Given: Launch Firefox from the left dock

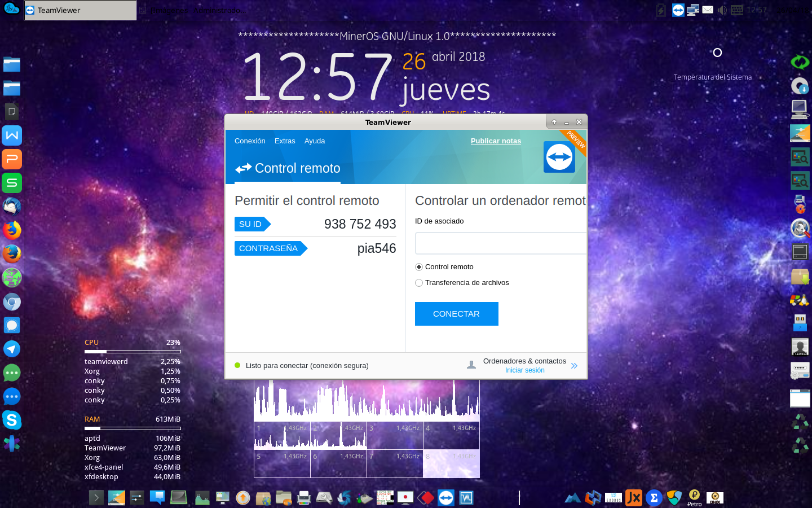Looking at the screenshot, I should [x=12, y=230].
